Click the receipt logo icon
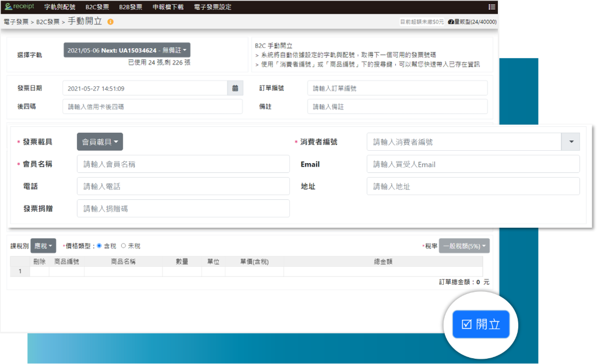 (8, 6)
